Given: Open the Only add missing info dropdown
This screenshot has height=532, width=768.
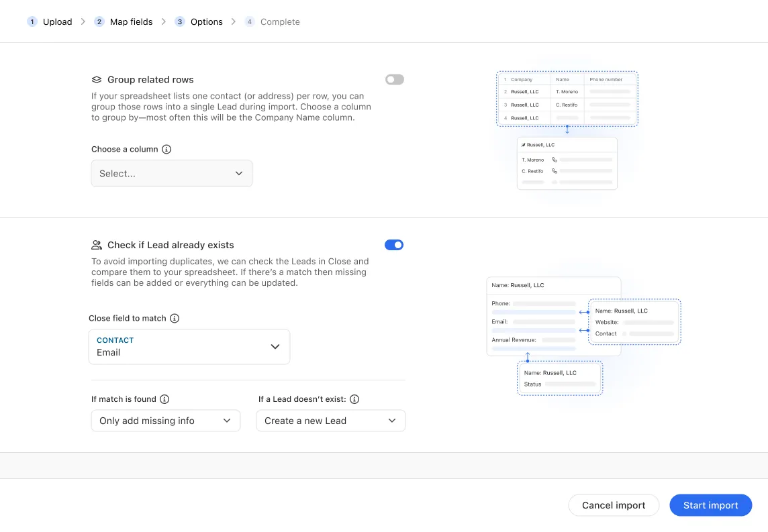Looking at the screenshot, I should pos(166,421).
